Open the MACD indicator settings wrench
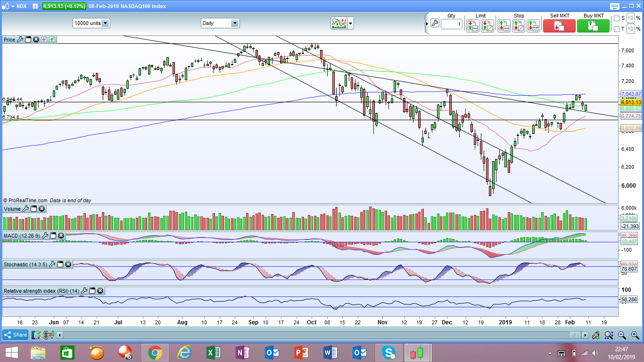 click(x=46, y=235)
